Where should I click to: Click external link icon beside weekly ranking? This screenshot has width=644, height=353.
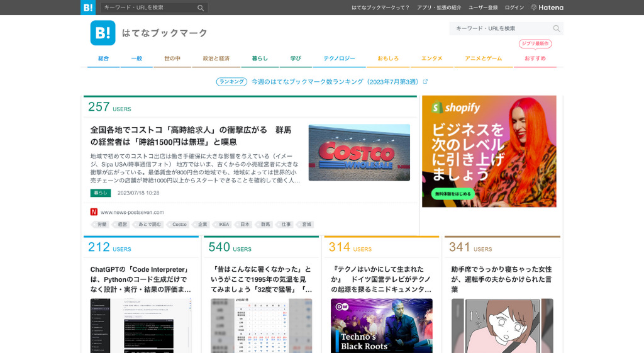425,82
